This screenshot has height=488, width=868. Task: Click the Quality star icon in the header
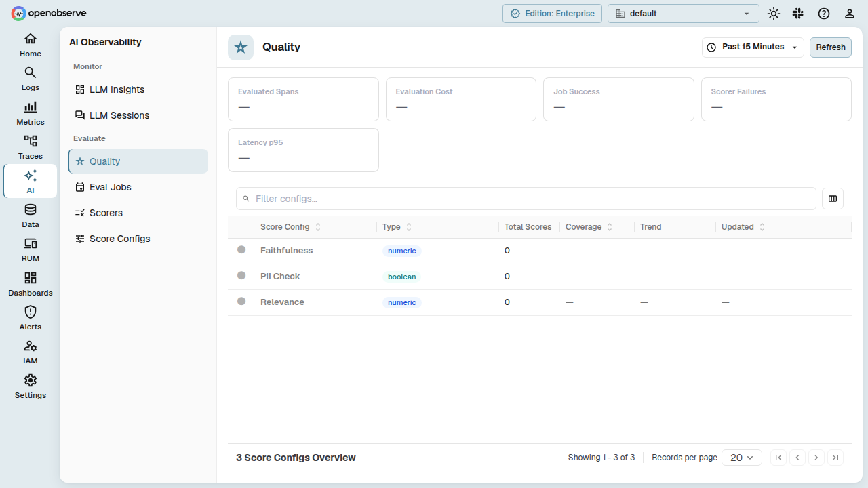coord(241,47)
